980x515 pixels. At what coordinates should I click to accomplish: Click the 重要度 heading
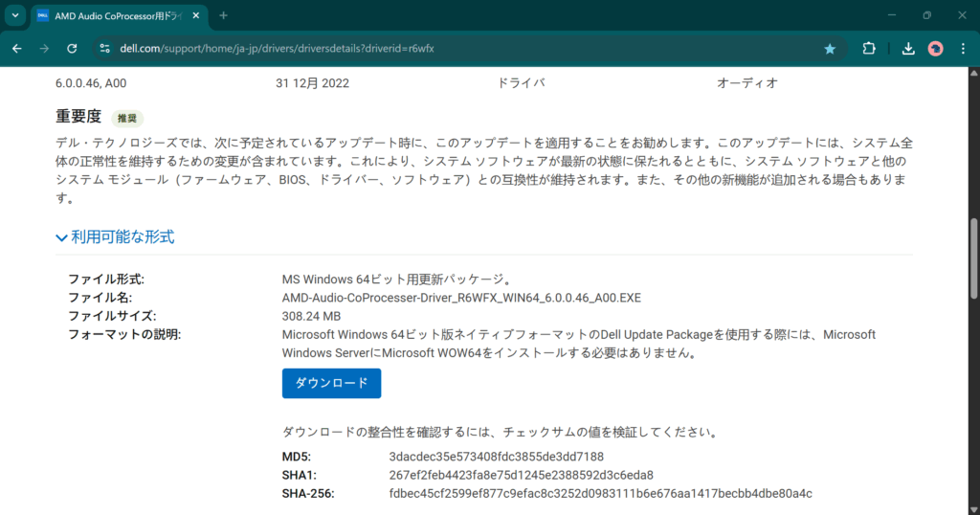click(78, 116)
